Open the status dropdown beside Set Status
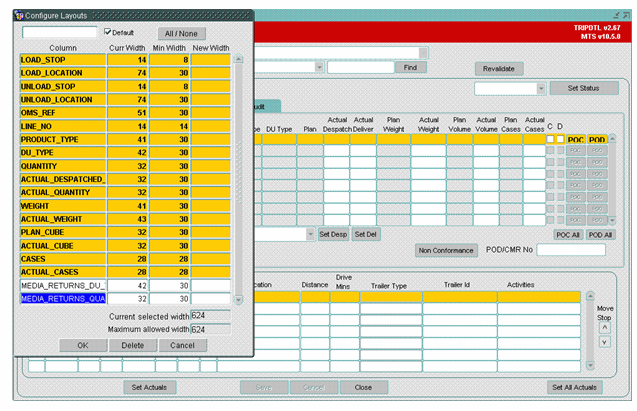This screenshot has height=411, width=637. 541,89
